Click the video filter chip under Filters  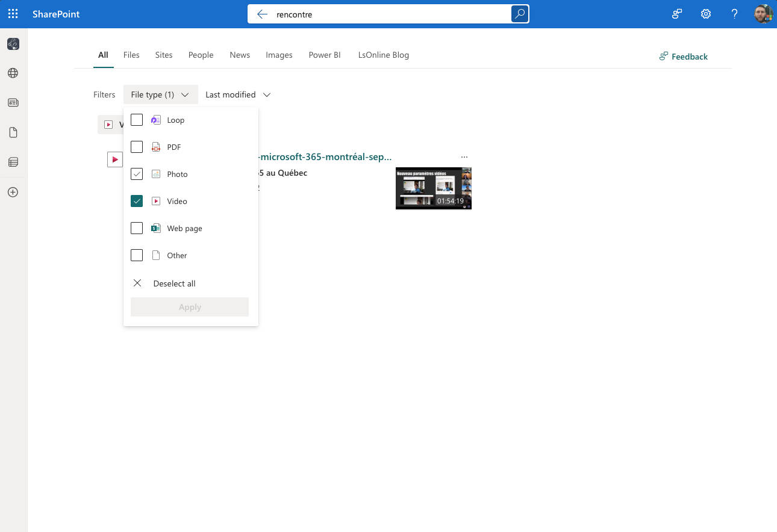[111, 125]
